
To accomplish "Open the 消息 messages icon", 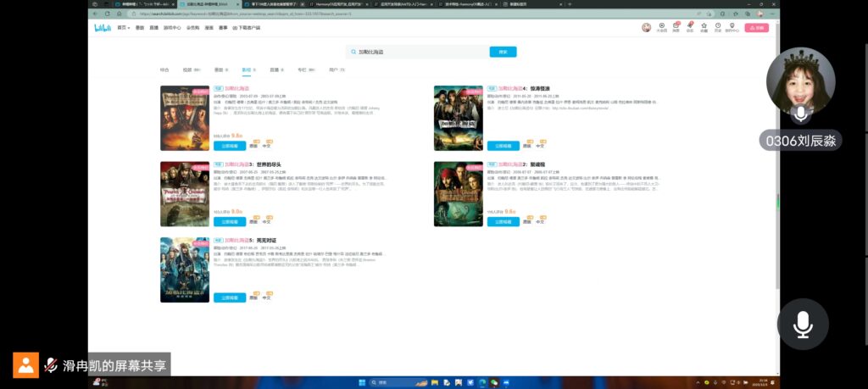I will pyautogui.click(x=676, y=27).
